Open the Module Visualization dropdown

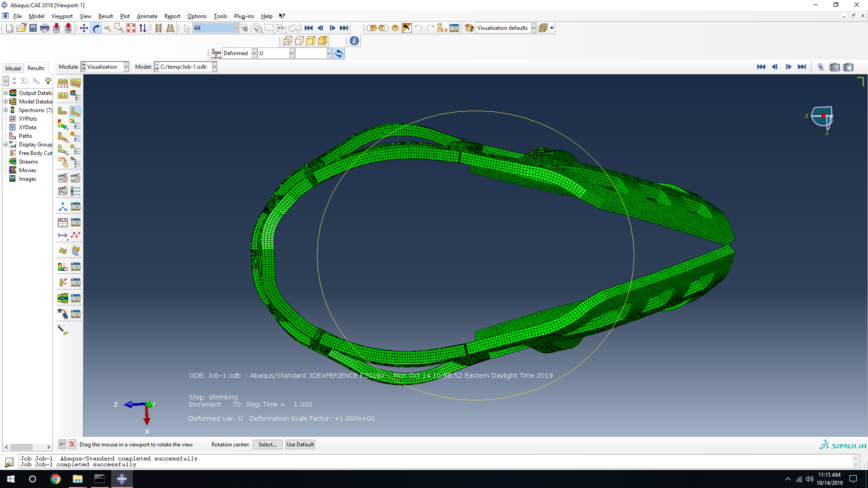126,67
